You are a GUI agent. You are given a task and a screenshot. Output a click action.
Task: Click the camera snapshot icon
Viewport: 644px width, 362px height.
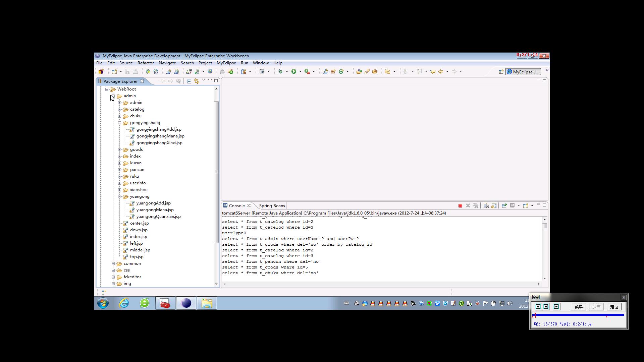262,71
